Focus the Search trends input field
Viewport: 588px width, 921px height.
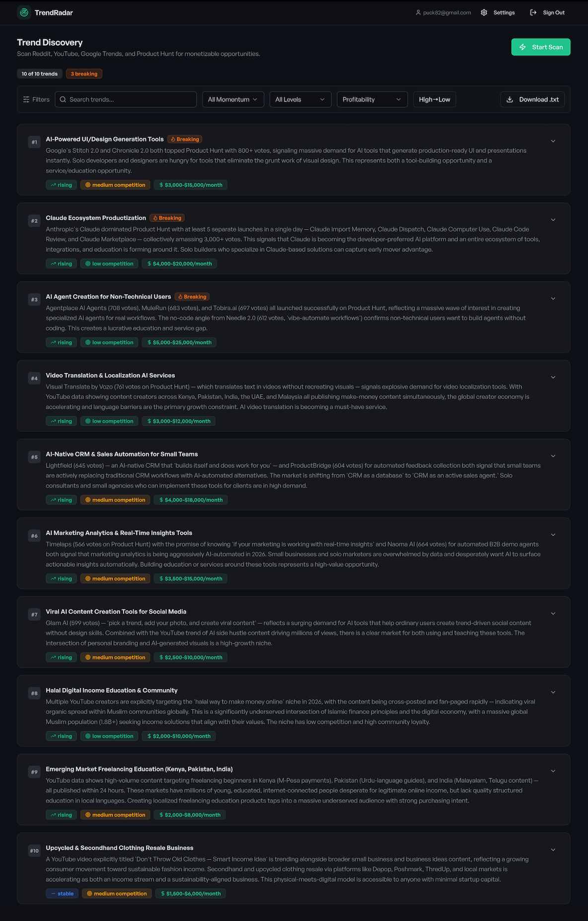pyautogui.click(x=126, y=99)
